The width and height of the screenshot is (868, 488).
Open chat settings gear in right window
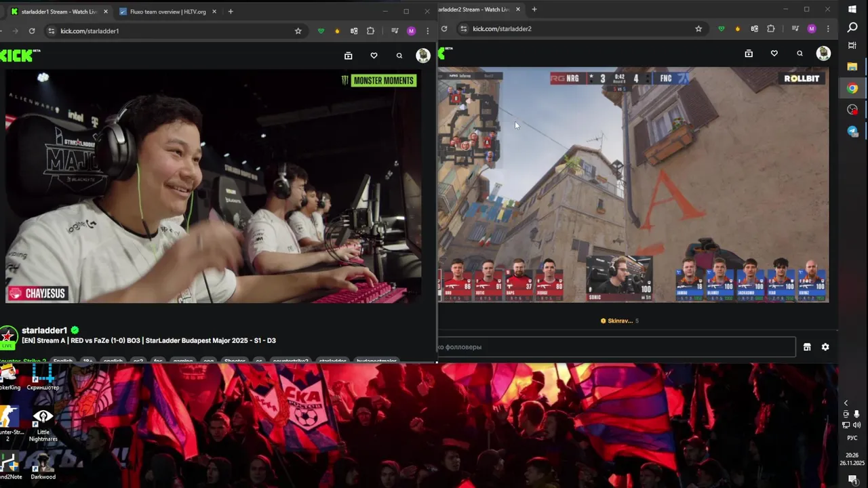pyautogui.click(x=825, y=347)
